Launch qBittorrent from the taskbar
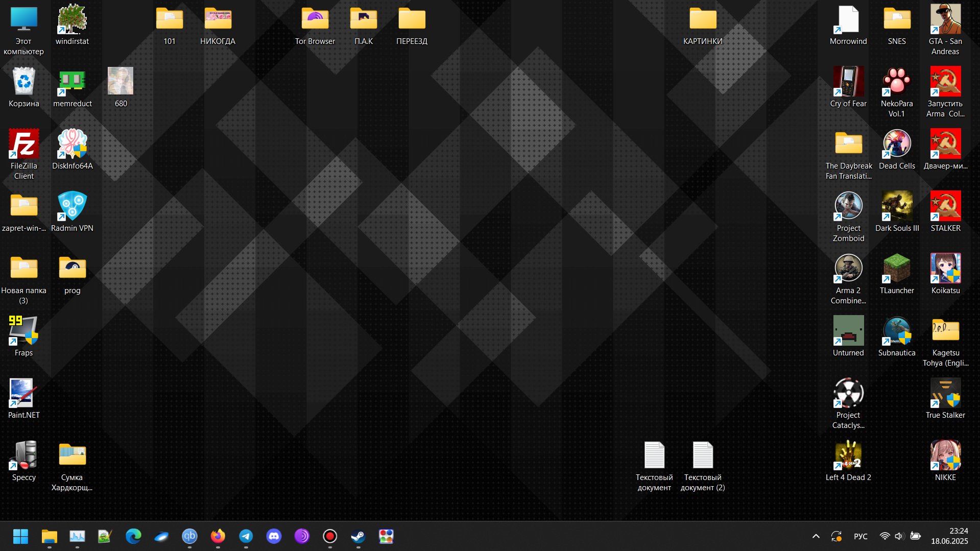980x551 pixels. (x=189, y=536)
